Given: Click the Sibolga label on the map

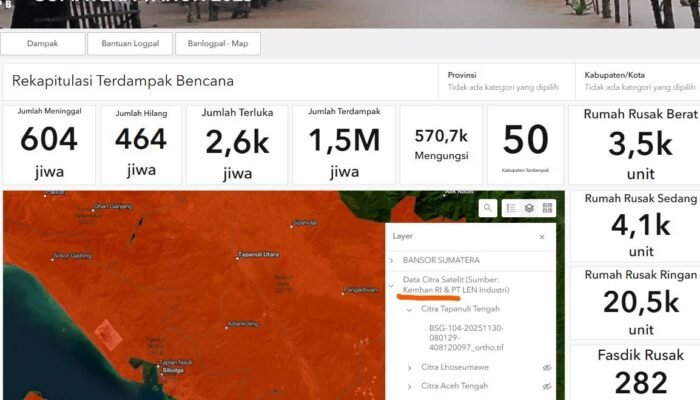Looking at the screenshot, I should [x=171, y=371].
